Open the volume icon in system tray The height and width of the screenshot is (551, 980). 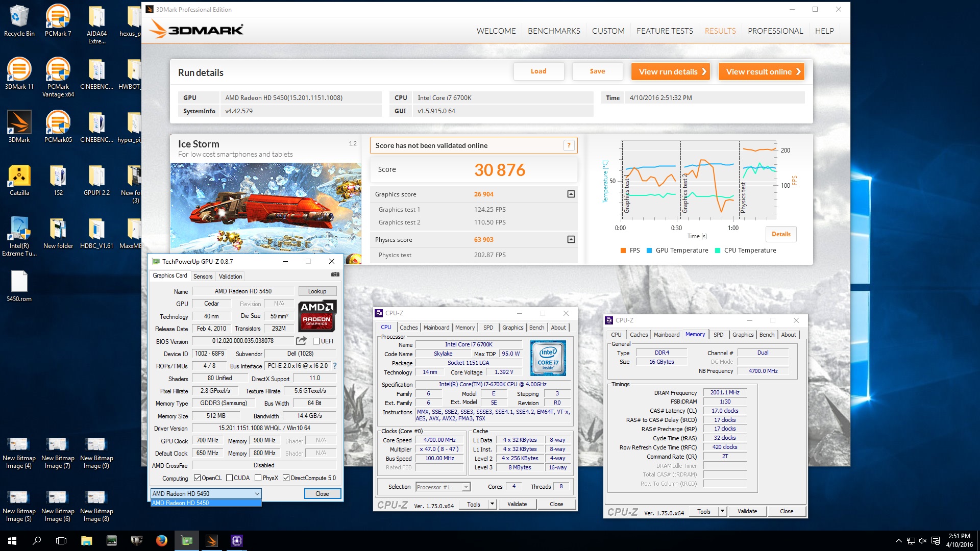923,541
